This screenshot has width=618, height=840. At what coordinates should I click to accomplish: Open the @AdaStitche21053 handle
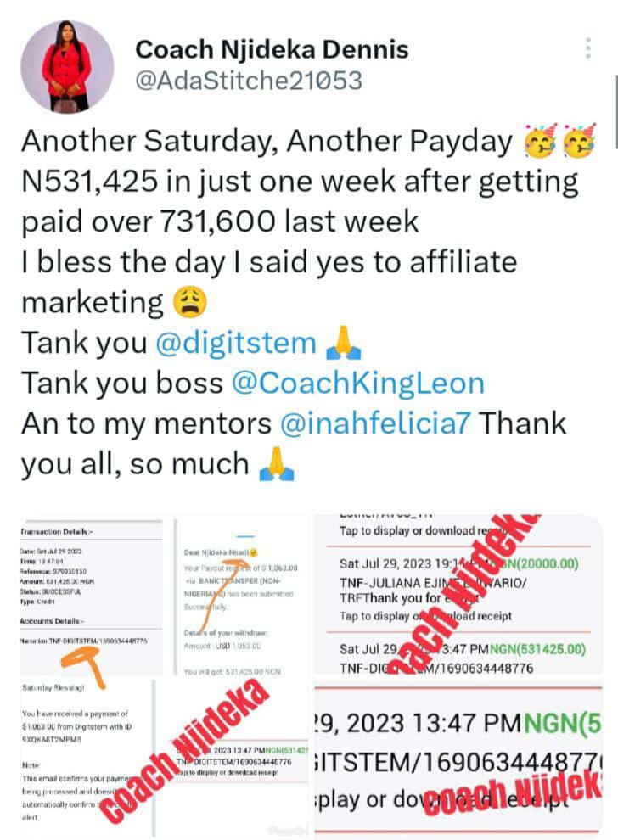point(249,81)
